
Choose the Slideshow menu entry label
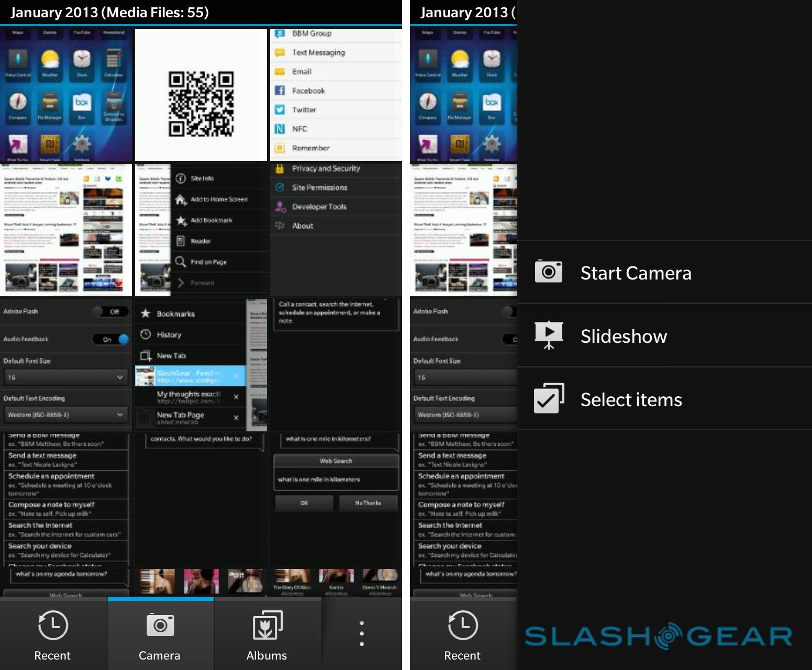(624, 336)
